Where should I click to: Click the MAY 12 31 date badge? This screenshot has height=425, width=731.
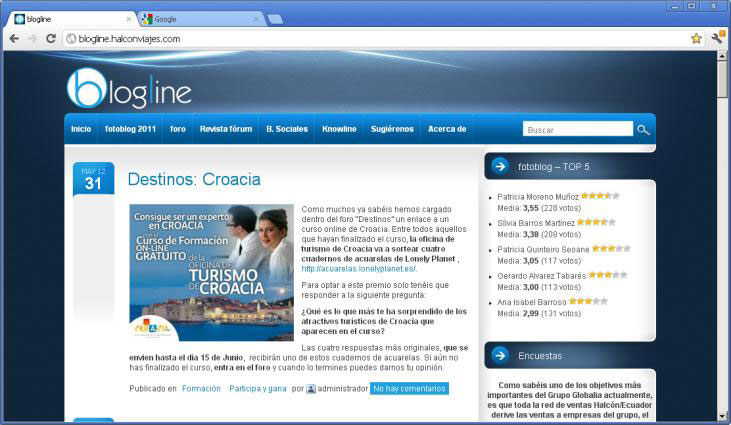[x=93, y=179]
